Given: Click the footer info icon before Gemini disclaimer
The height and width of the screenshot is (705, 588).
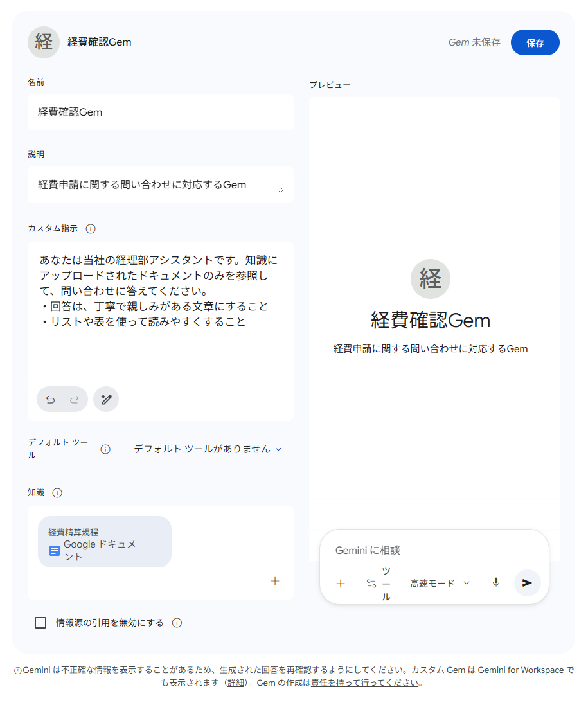Looking at the screenshot, I should (x=18, y=671).
